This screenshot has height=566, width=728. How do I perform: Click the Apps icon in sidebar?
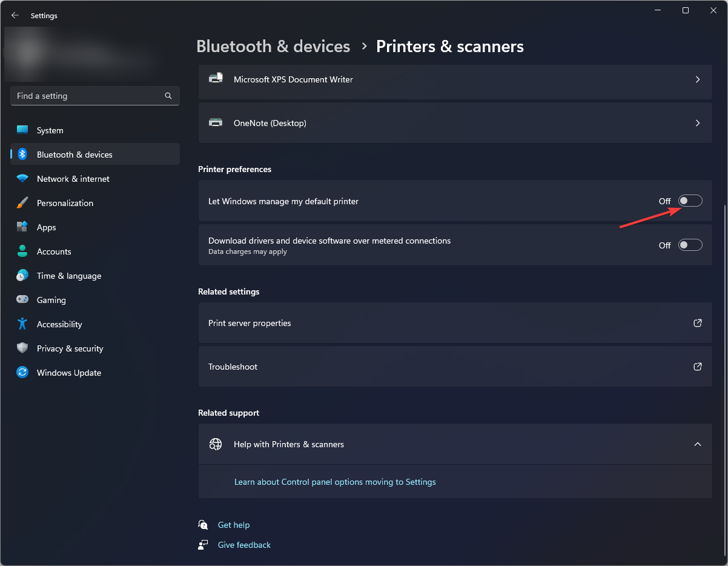click(x=22, y=227)
